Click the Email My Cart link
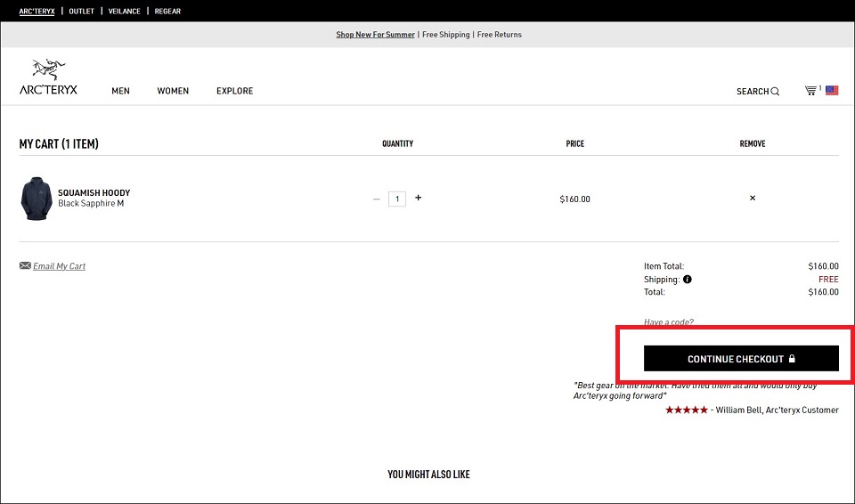 59,266
